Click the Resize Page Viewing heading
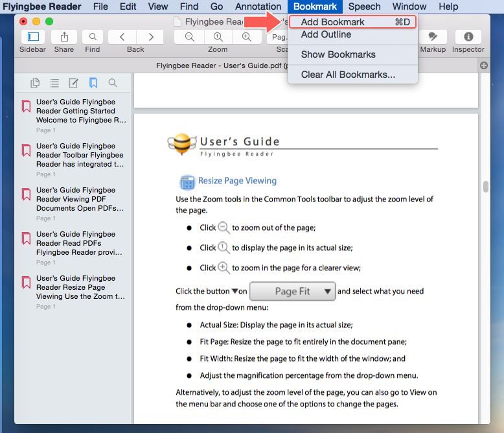This screenshot has width=504, height=433. (237, 180)
